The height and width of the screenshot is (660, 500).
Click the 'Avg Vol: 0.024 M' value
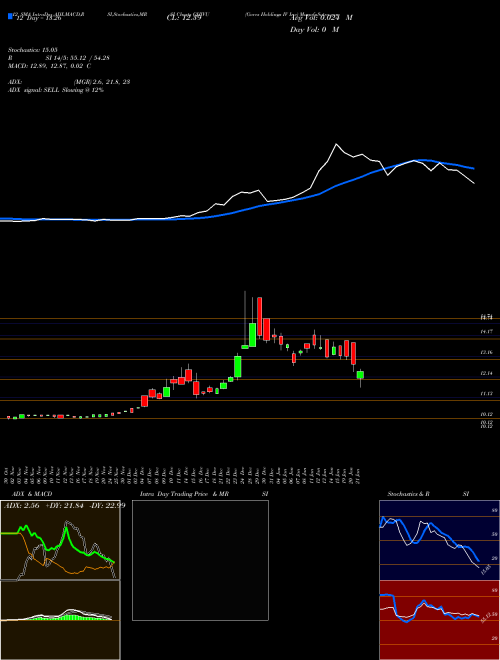(x=321, y=18)
